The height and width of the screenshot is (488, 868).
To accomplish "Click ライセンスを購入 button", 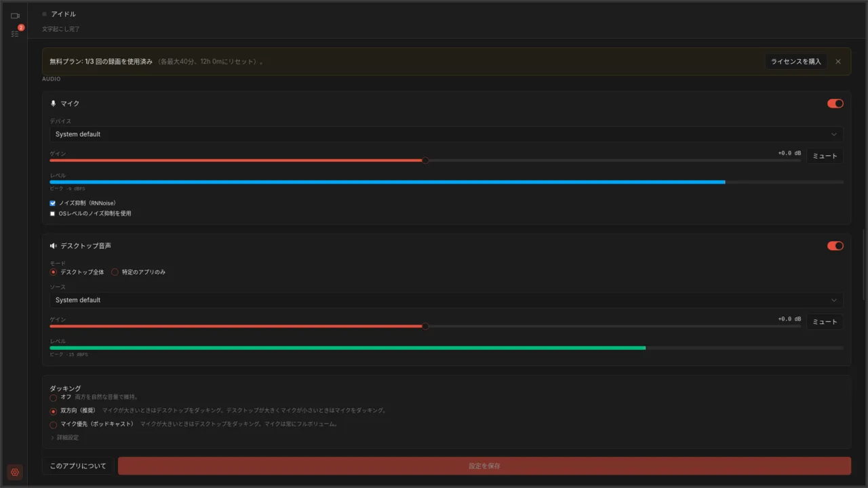I will tap(796, 62).
